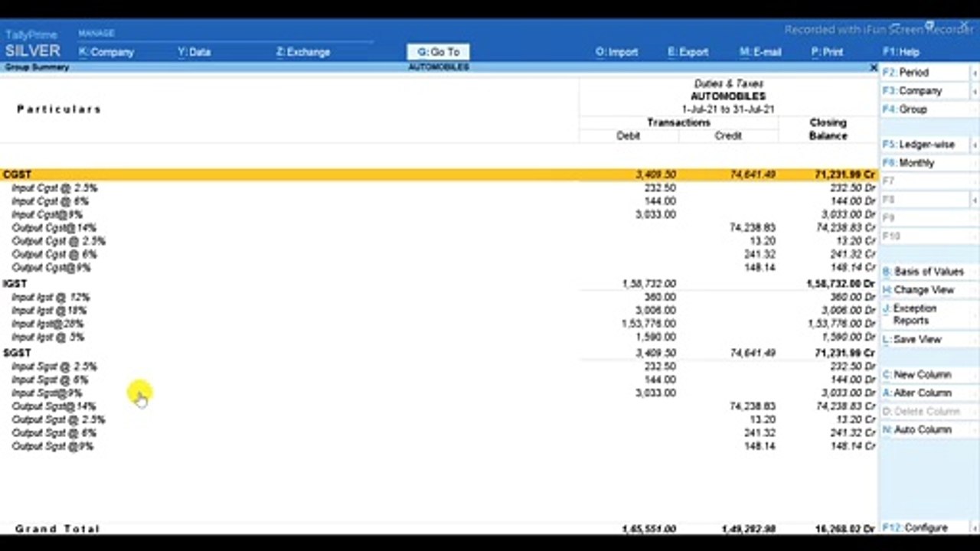Click H: Change View
980x551 pixels.
tap(928, 290)
